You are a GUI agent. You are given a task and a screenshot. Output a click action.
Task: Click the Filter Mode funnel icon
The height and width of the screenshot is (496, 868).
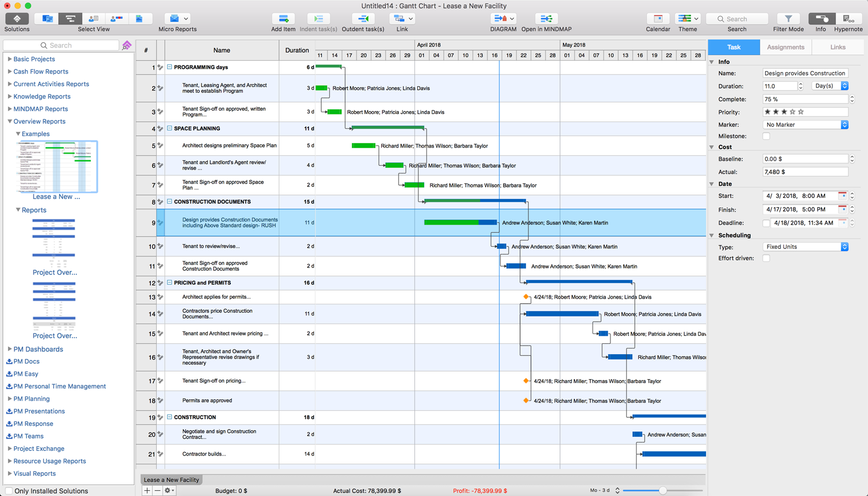pyautogui.click(x=788, y=19)
